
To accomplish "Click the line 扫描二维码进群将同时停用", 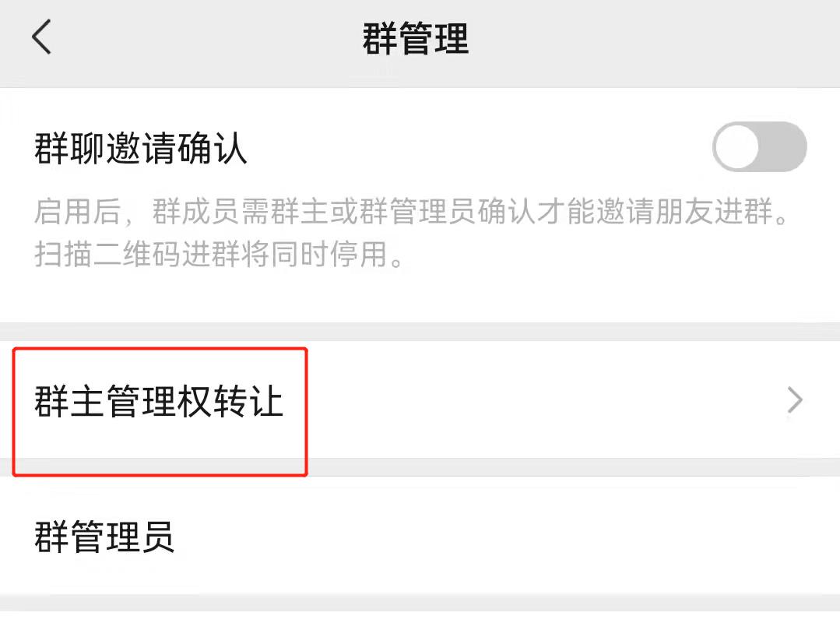I will (219, 253).
